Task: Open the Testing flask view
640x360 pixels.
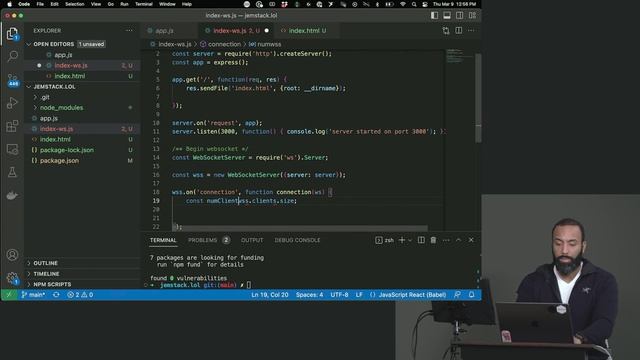Action: [x=12, y=172]
